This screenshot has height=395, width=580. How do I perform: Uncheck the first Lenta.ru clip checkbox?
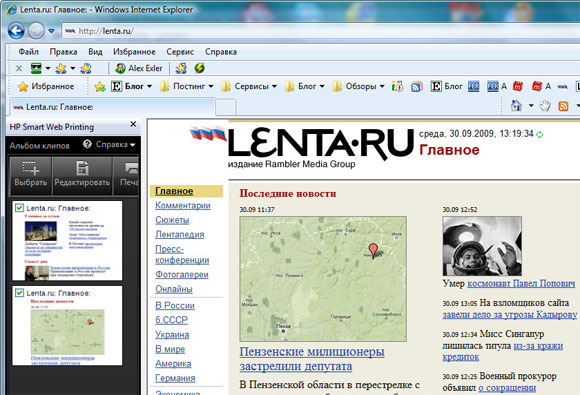pyautogui.click(x=19, y=208)
